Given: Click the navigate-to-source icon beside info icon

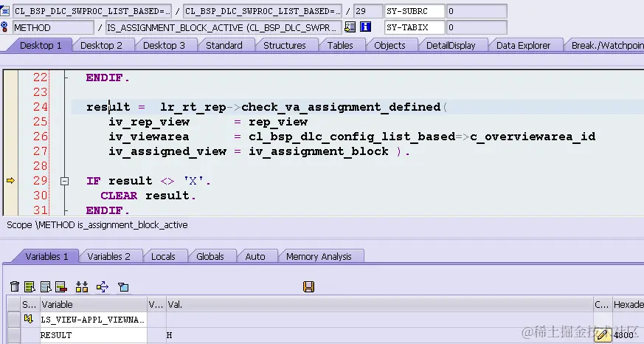Looking at the screenshot, I should point(350,27).
